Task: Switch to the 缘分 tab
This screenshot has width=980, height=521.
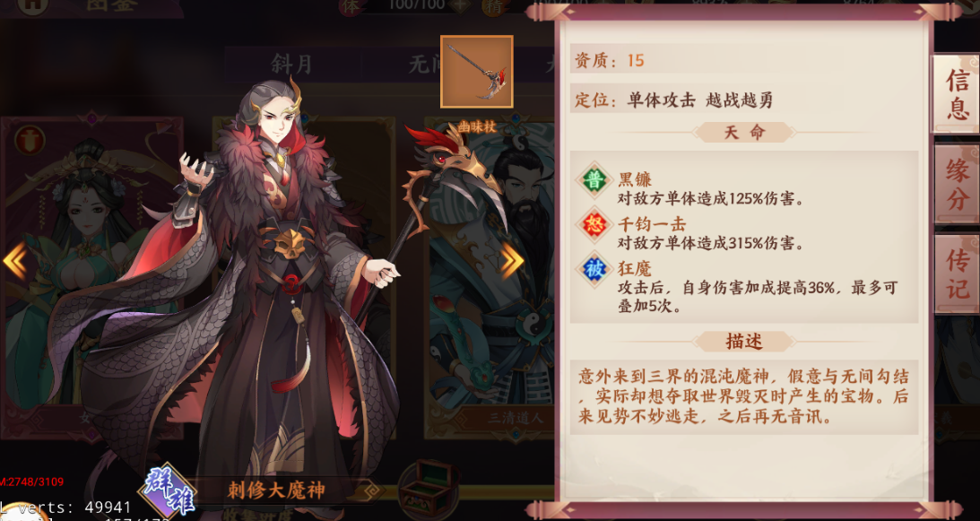Action: [x=957, y=184]
